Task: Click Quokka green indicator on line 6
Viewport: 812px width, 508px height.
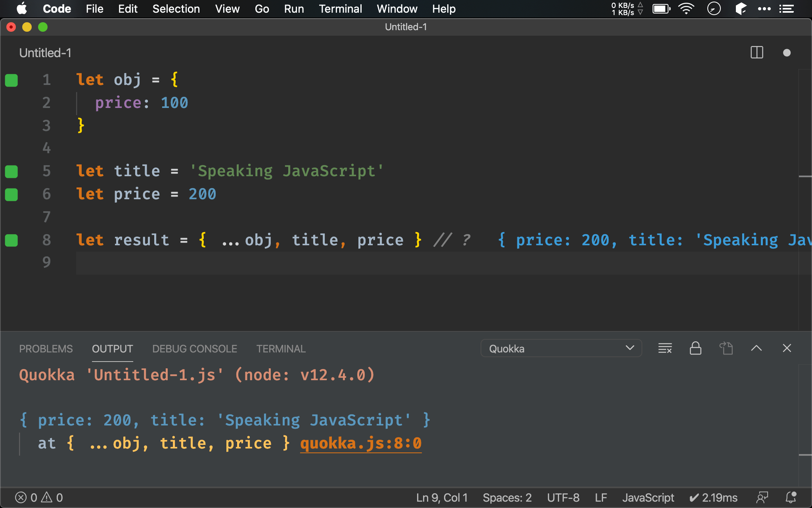Action: point(11,194)
